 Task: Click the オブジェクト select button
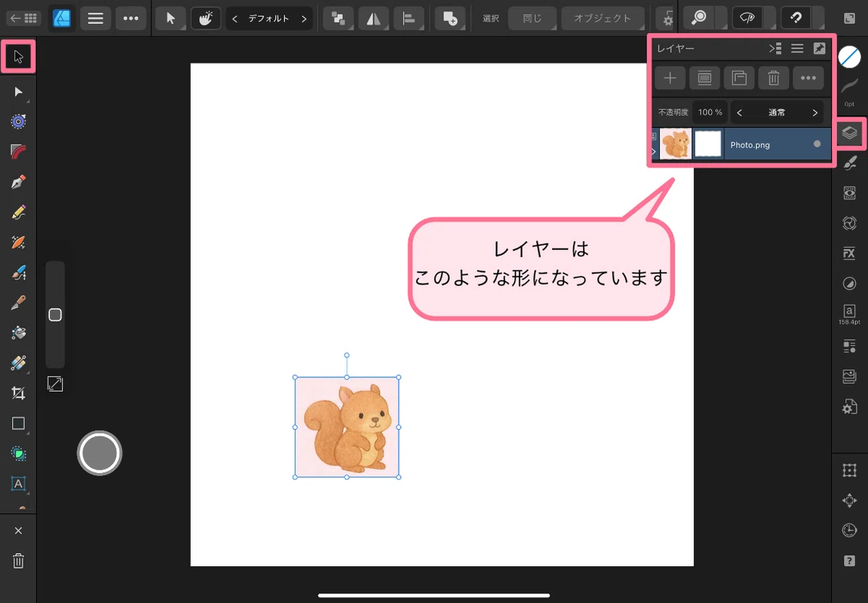click(x=603, y=19)
